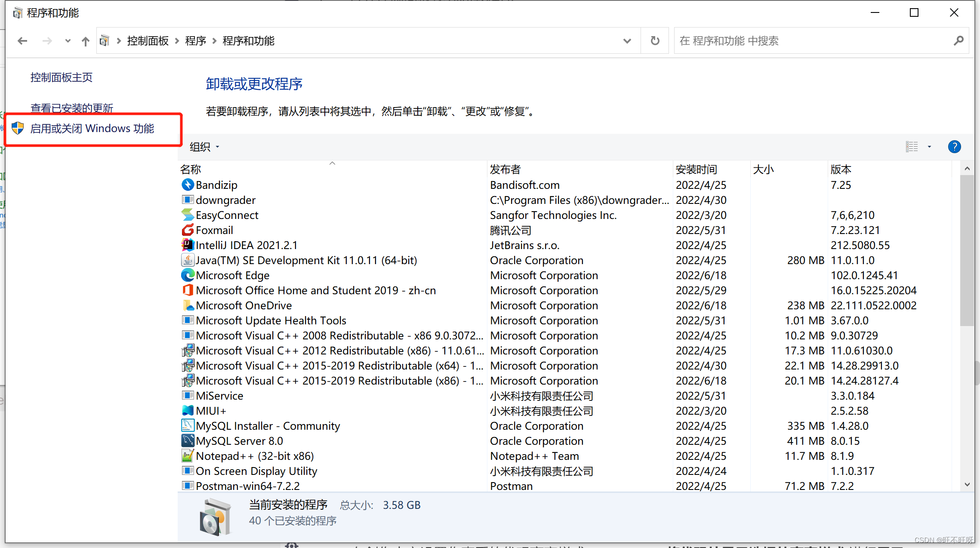The width and height of the screenshot is (980, 548).
Task: Click the MiService program icon
Action: 188,396
